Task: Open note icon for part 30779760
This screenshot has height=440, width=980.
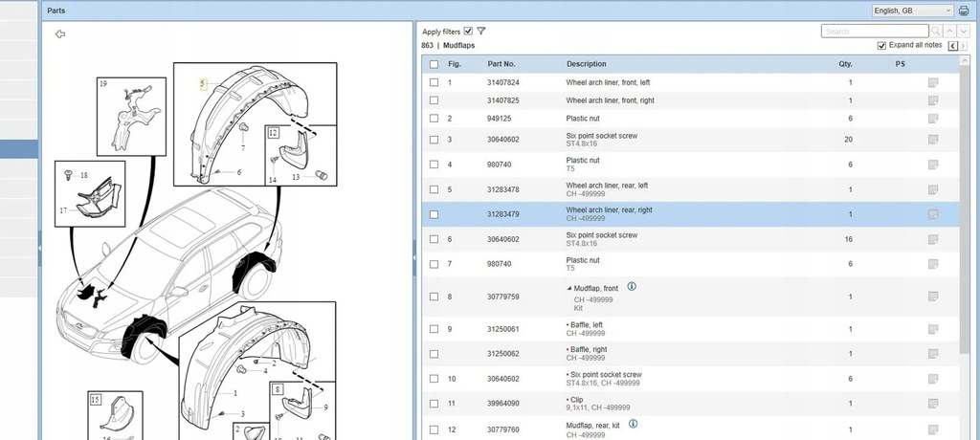Action: pyautogui.click(x=933, y=429)
